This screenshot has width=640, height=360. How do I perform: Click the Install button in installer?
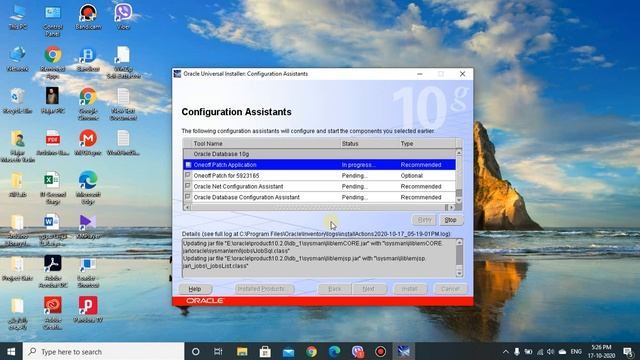pos(410,289)
